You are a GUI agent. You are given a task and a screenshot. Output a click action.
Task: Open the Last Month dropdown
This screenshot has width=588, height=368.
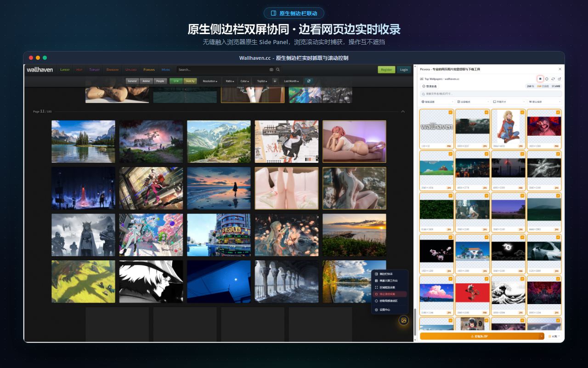pyautogui.click(x=291, y=81)
